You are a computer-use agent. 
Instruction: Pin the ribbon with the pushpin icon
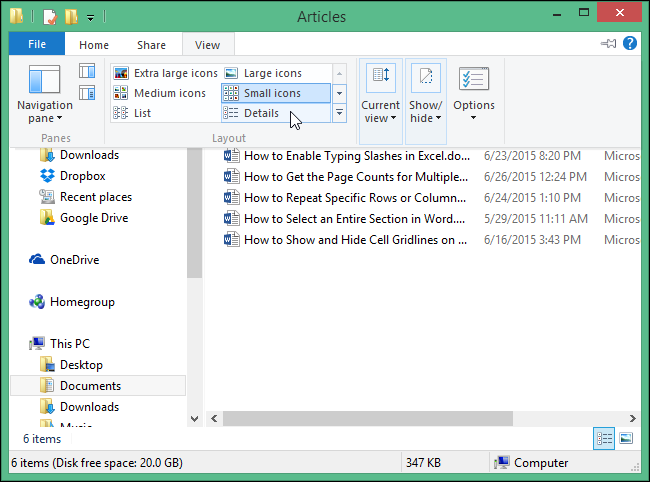609,43
